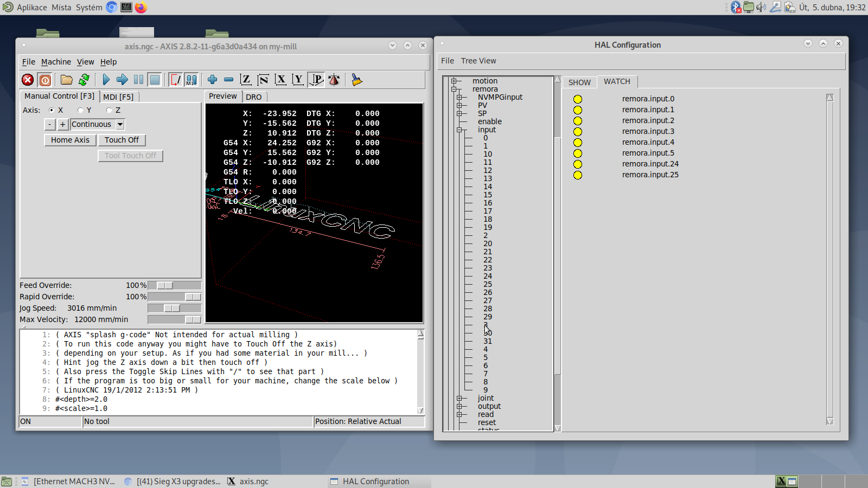Image resolution: width=868 pixels, height=488 pixels.
Task: Open the Continuous jog increment dropdown
Action: [120, 124]
